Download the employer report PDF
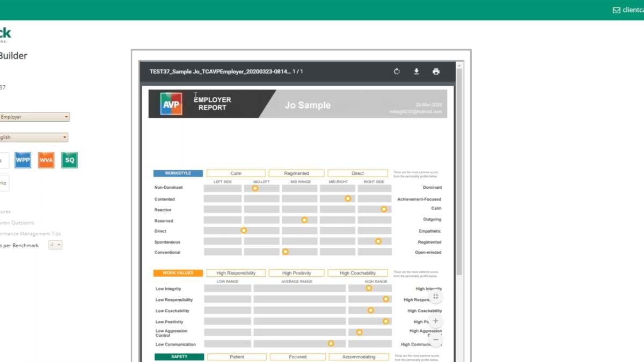 [416, 71]
